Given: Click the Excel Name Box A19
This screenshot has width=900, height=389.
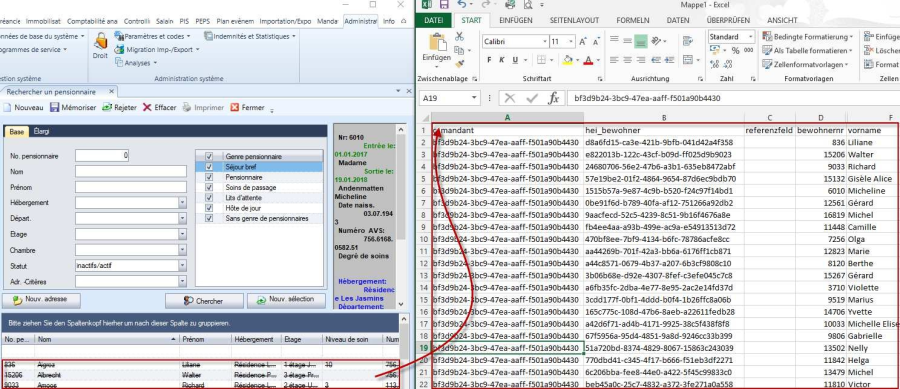Looking at the screenshot, I should (x=450, y=98).
